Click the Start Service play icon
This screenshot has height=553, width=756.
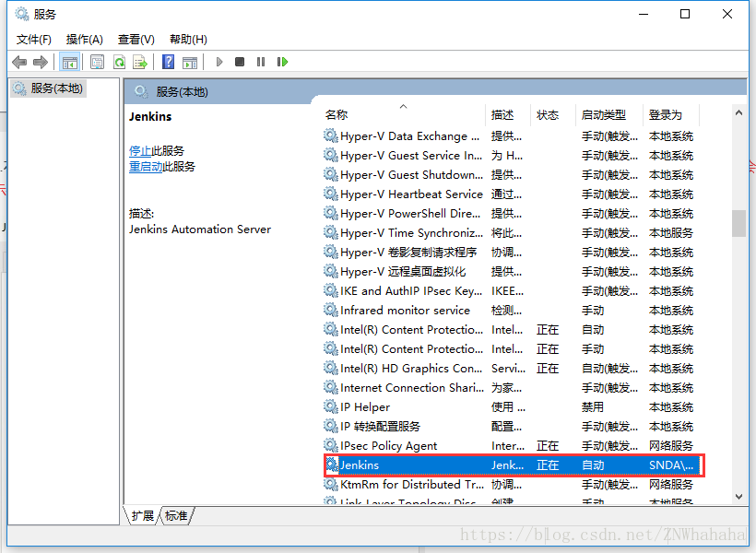click(x=219, y=62)
